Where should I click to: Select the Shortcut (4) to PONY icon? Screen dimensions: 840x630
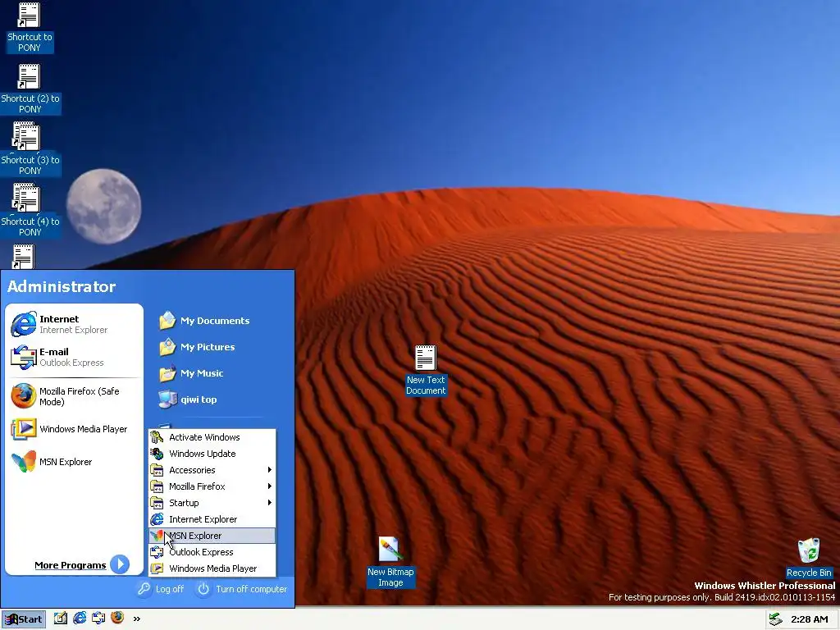click(x=30, y=210)
